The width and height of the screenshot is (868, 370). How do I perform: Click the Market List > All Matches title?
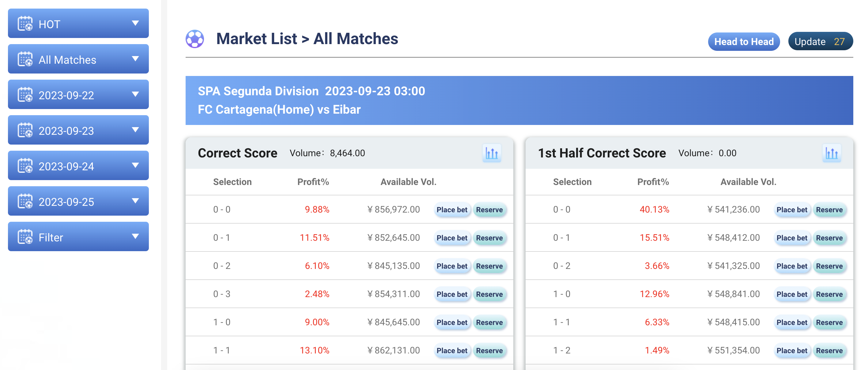[x=307, y=39]
